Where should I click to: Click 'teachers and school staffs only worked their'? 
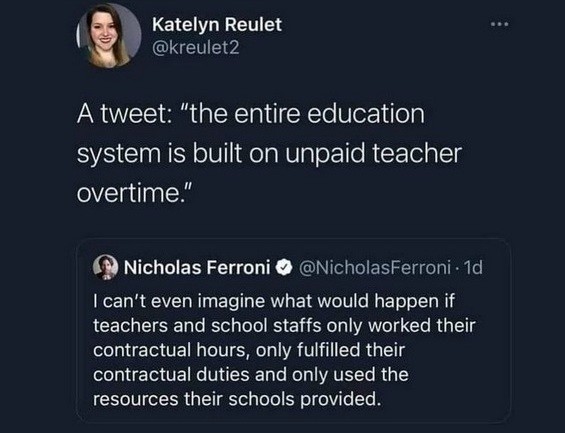(x=284, y=325)
